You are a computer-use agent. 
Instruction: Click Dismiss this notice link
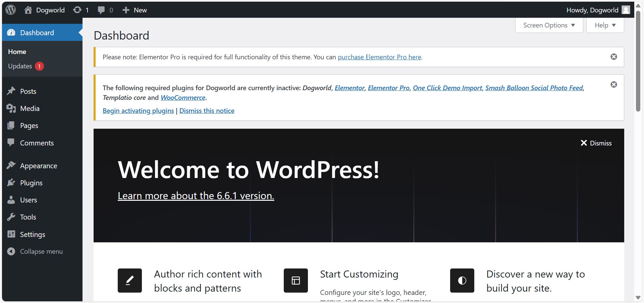coord(207,111)
